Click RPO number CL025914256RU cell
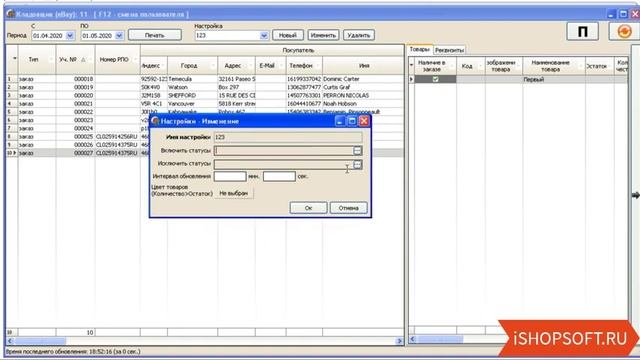The image size is (640, 360). point(118,136)
